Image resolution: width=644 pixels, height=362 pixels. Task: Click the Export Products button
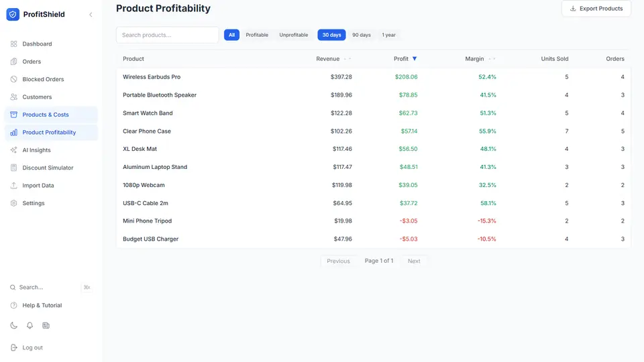click(596, 8)
